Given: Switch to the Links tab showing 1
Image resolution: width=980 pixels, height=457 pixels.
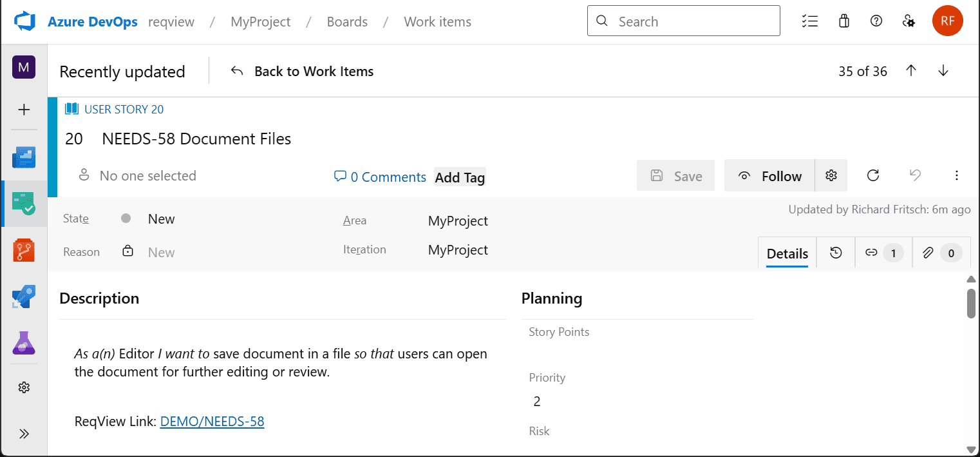Looking at the screenshot, I should (883, 253).
